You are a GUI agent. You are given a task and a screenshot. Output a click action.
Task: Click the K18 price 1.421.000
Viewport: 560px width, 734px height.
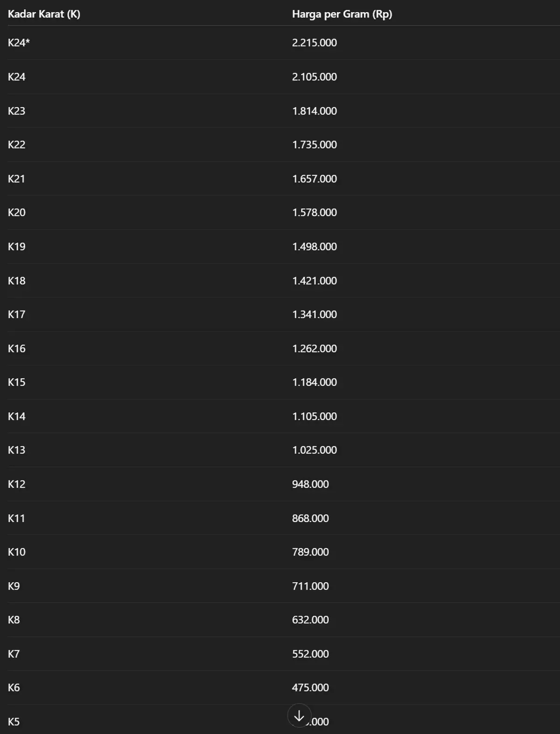314,281
